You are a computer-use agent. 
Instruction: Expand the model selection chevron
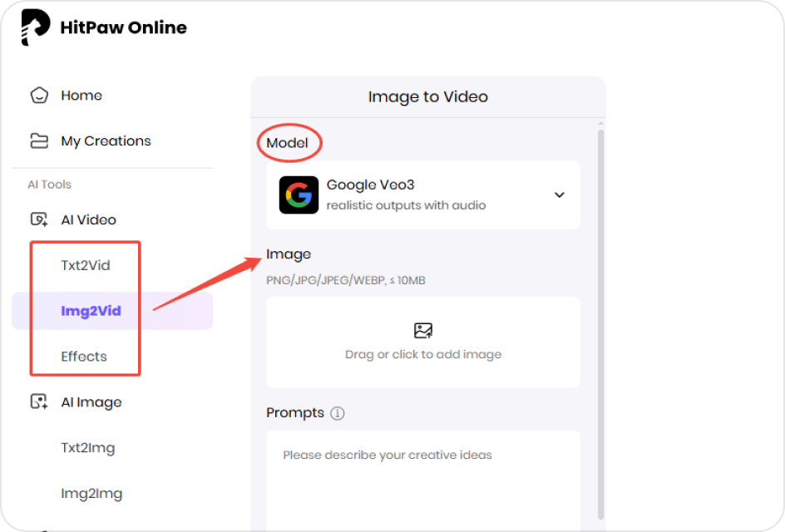coord(559,195)
